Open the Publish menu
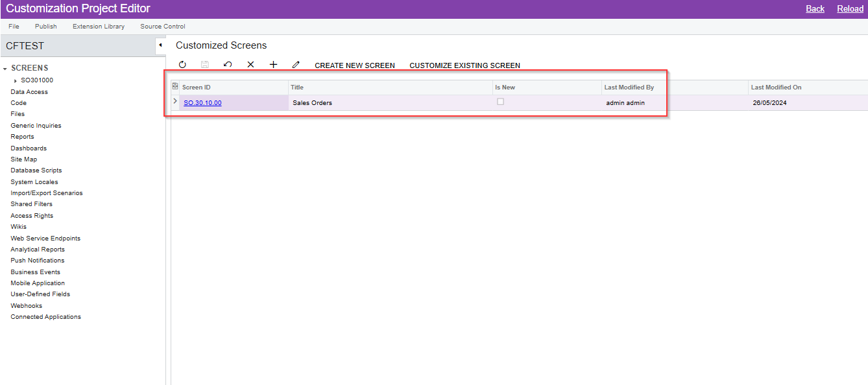The width and height of the screenshot is (868, 385). click(46, 27)
